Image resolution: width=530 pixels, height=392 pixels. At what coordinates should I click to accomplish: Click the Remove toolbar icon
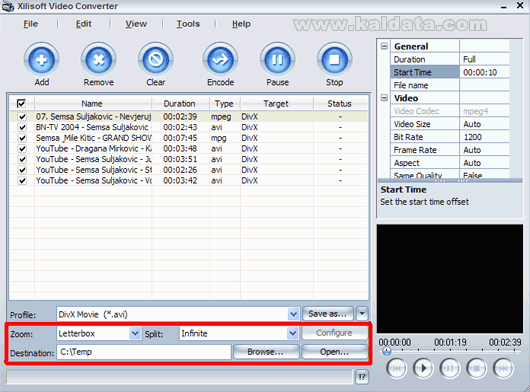tap(99, 60)
